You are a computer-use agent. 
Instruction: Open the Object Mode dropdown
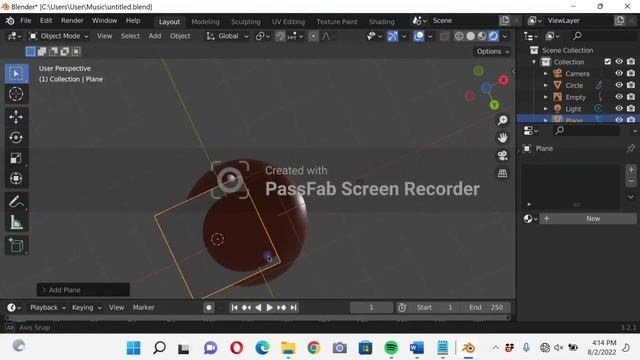pyautogui.click(x=58, y=36)
